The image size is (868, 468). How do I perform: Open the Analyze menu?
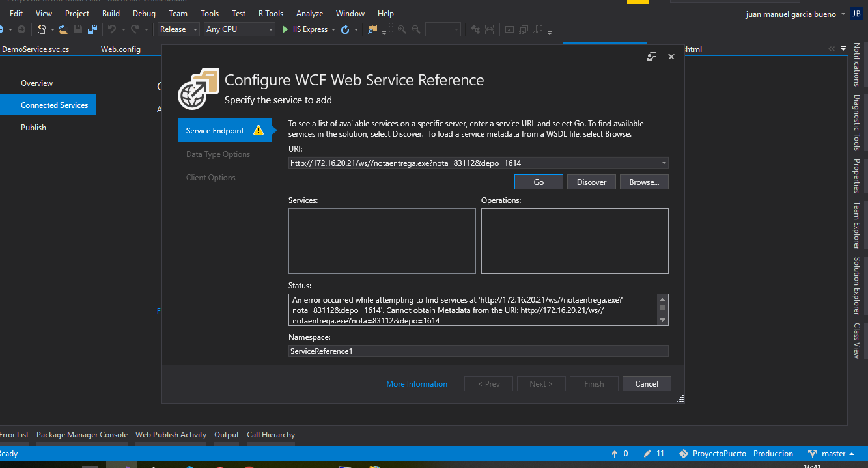click(309, 13)
